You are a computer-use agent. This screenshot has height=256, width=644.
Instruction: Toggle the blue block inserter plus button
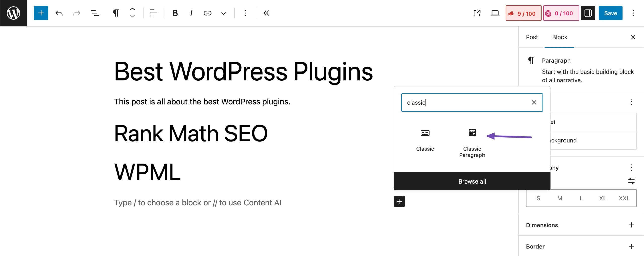(41, 13)
